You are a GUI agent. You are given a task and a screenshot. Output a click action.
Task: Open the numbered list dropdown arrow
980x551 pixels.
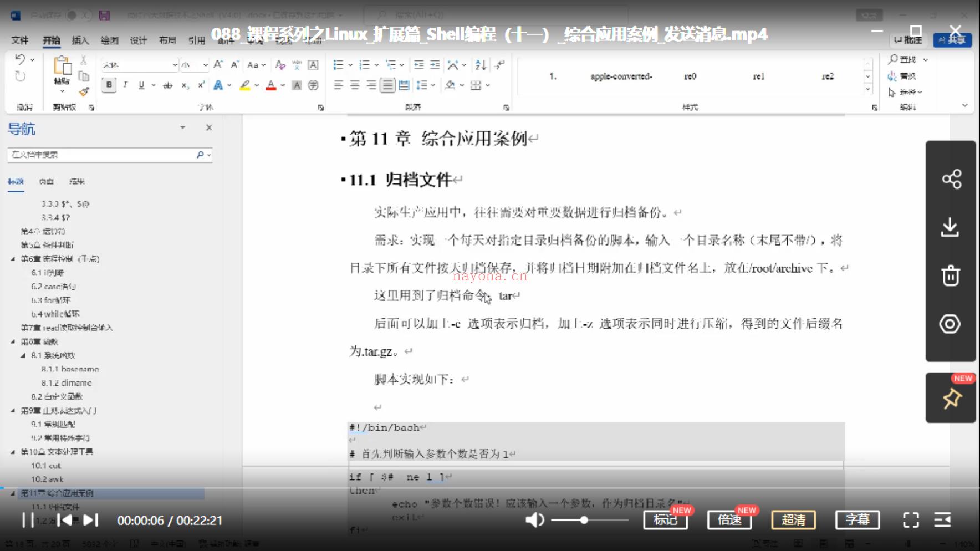(376, 65)
